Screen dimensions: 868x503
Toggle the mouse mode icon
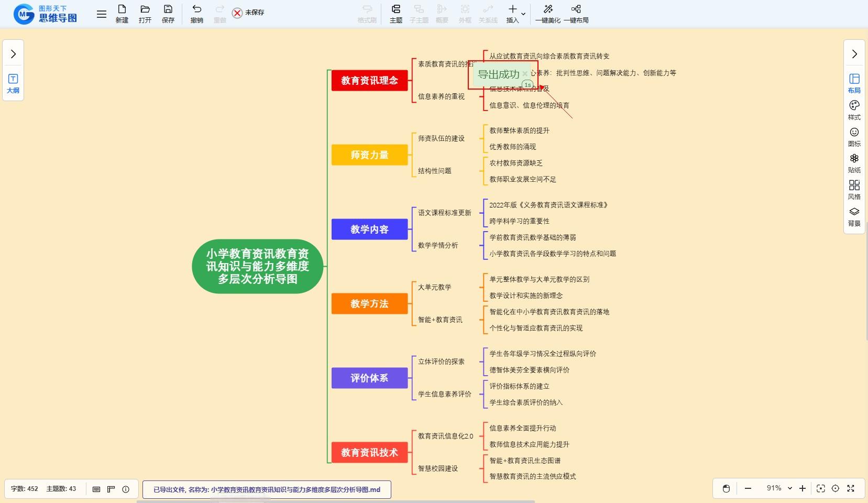tap(726, 488)
